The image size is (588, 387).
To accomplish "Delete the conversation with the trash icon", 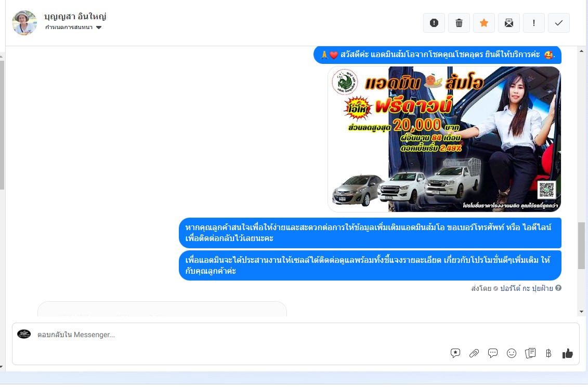I will point(459,23).
